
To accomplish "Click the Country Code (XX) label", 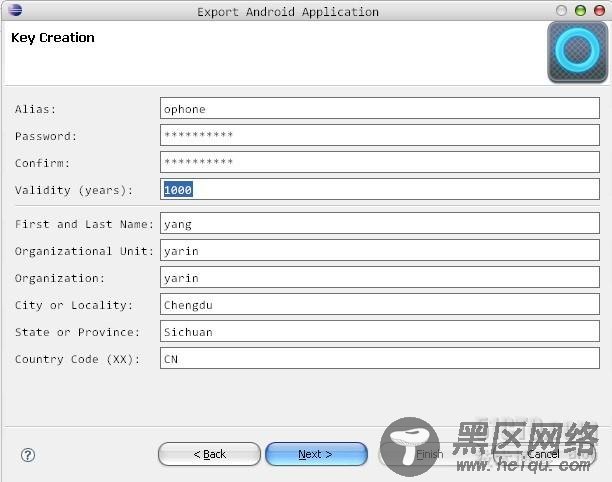I will pyautogui.click(x=77, y=359).
